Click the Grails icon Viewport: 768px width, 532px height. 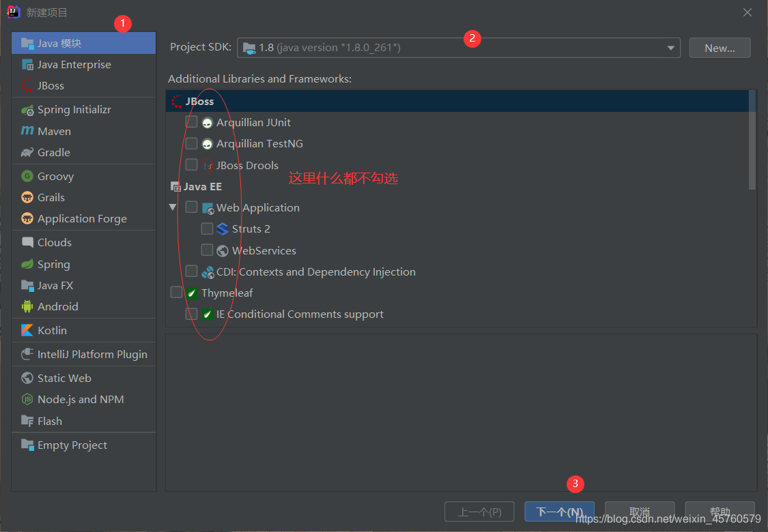pos(27,197)
